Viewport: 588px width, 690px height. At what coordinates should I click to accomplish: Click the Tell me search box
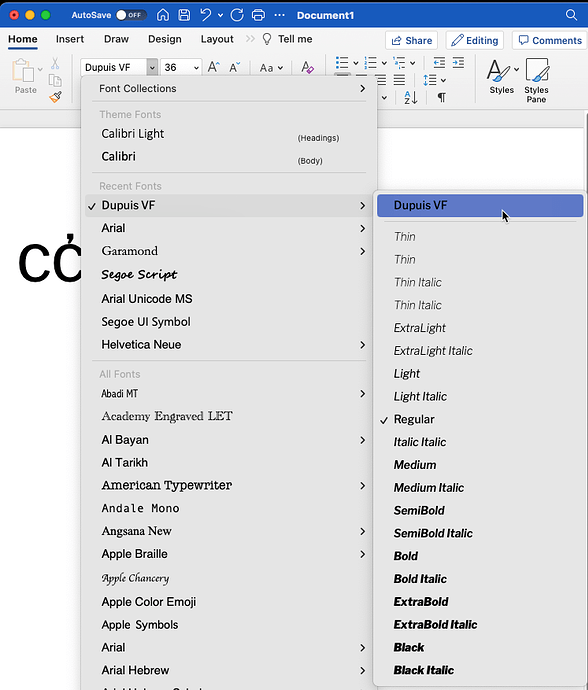(x=287, y=39)
